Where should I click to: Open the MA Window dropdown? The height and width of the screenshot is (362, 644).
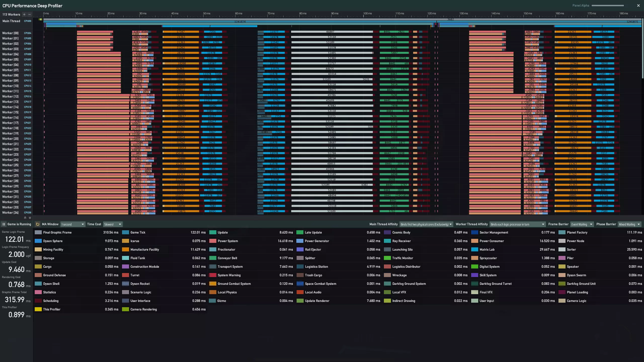point(72,224)
